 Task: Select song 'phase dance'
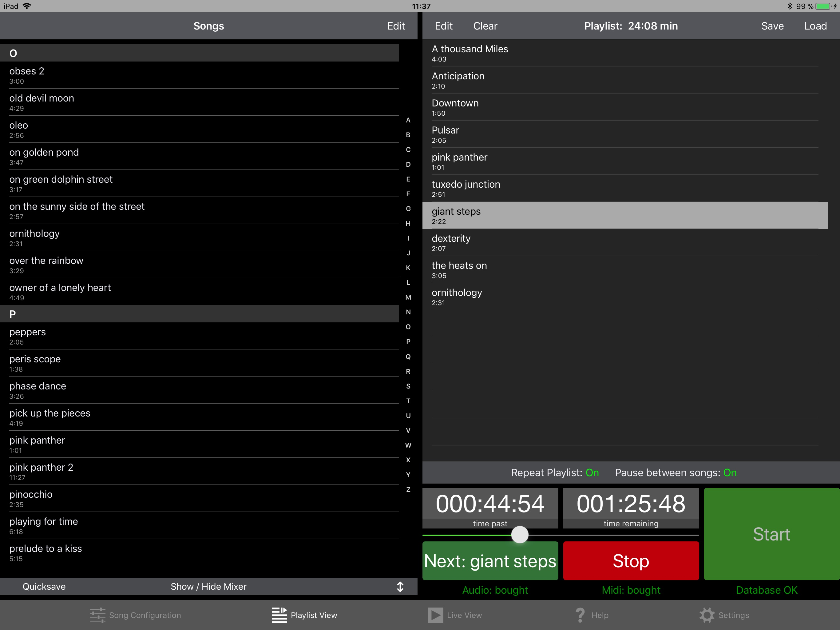pyautogui.click(x=199, y=390)
